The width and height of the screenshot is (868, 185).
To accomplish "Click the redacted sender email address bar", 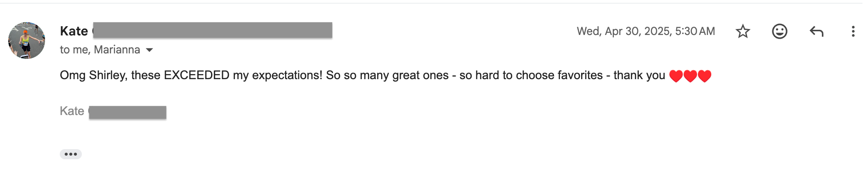I will tap(212, 30).
